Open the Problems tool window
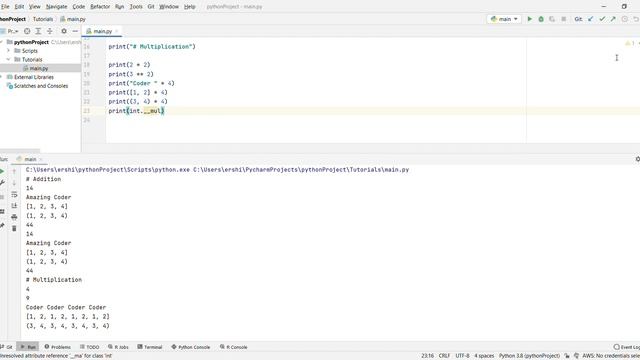This screenshot has height=360, width=640. tap(58, 347)
